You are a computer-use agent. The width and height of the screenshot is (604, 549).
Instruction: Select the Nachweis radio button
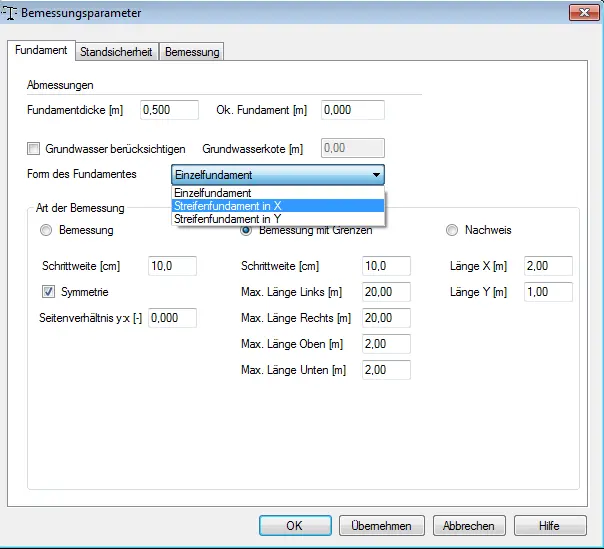click(x=452, y=230)
